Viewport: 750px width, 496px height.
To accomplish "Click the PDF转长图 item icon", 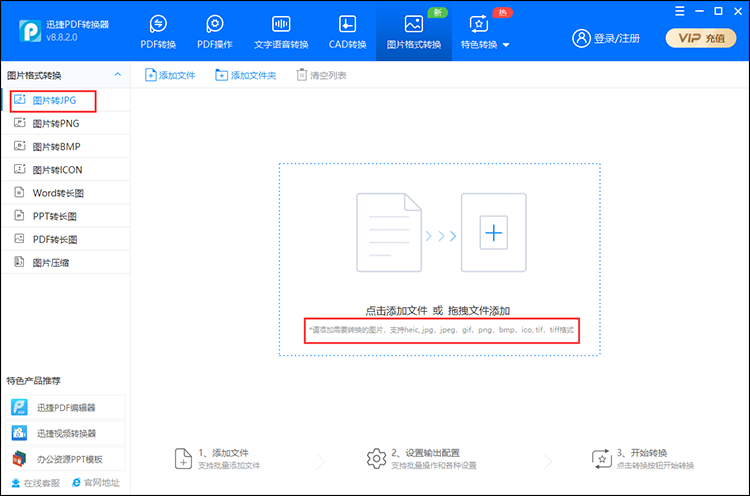I will (19, 238).
